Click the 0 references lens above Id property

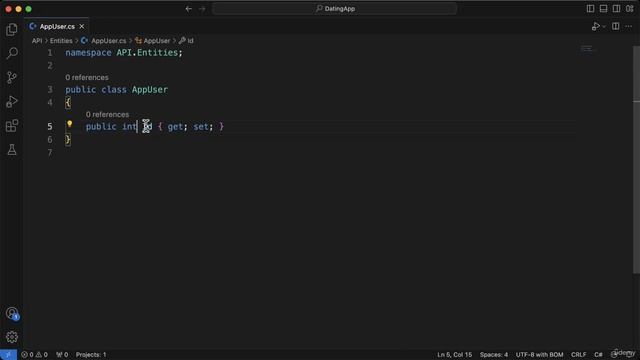pyautogui.click(x=107, y=115)
